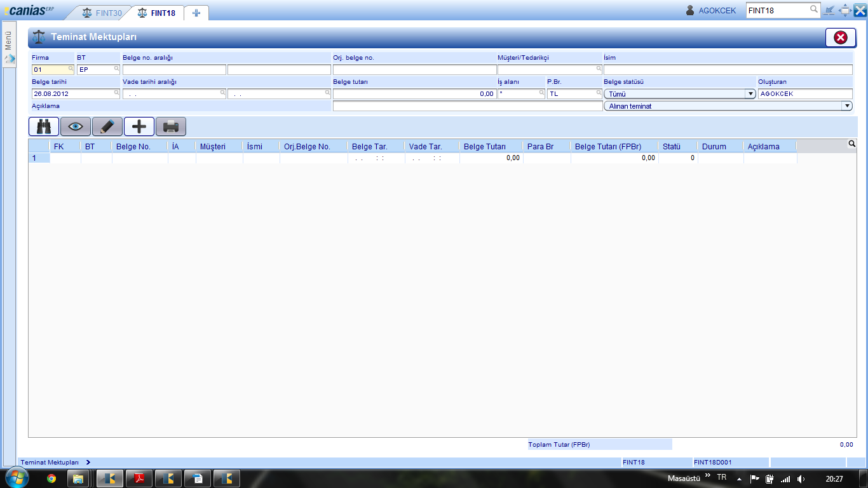Click lookup icon in BT field
The image size is (868, 488).
click(x=117, y=69)
